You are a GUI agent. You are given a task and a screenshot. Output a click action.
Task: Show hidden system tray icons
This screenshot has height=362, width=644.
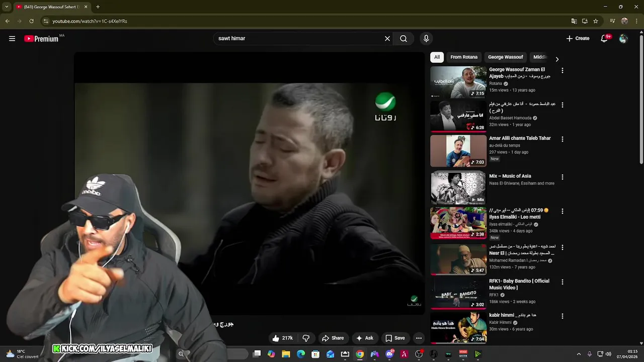coord(579,354)
